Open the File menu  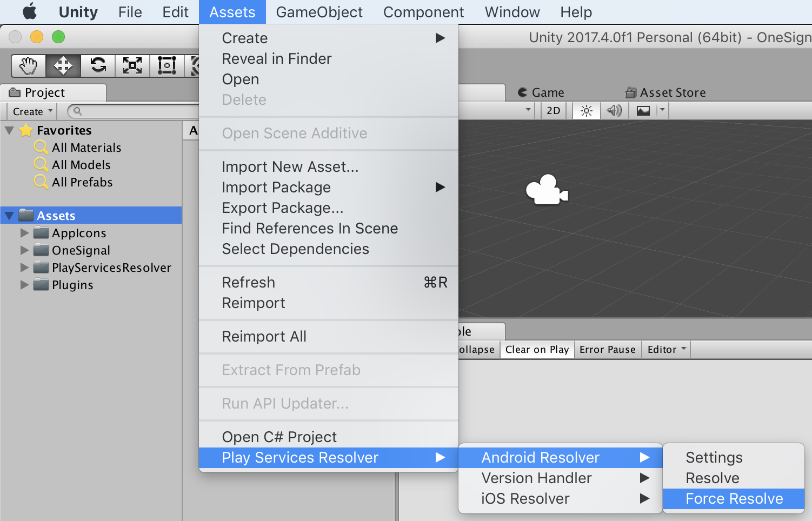(x=130, y=12)
